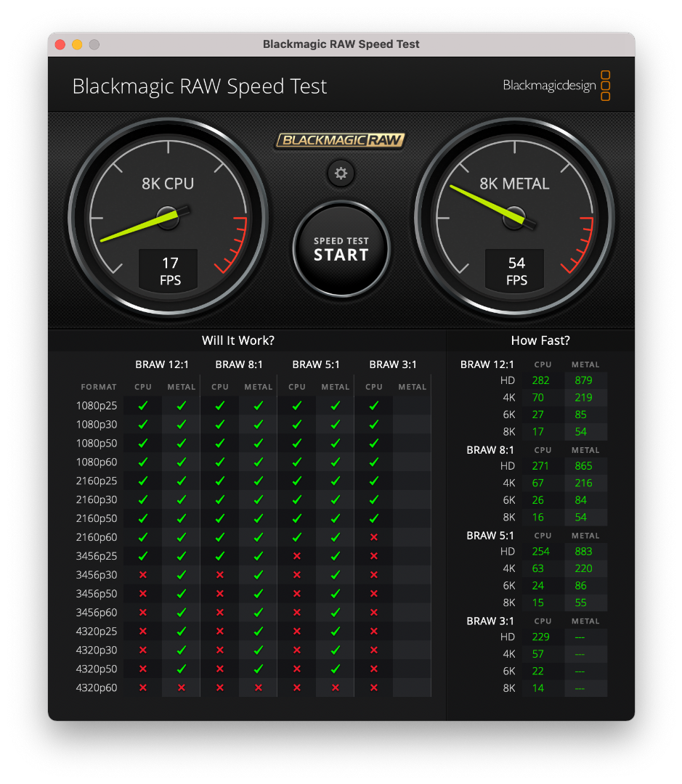Image resolution: width=682 pixels, height=784 pixels.
Task: Click 3456p30 BRAW 12:1 CPU red cross
Action: [x=142, y=575]
